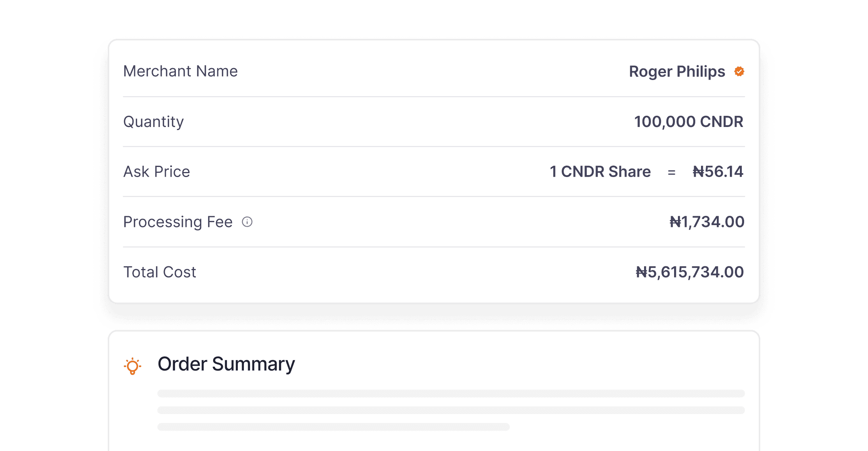Click the Order Summary heading
868x451 pixels.
pos(226,364)
